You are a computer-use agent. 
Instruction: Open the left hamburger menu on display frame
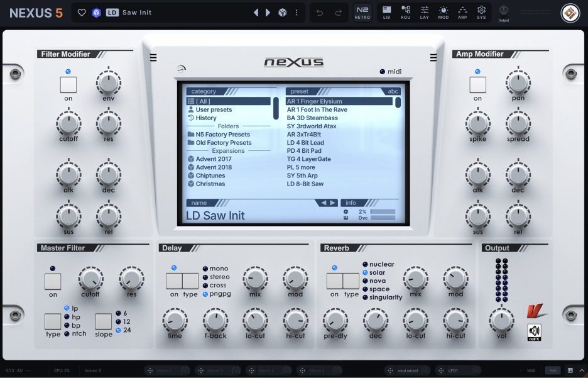point(153,57)
